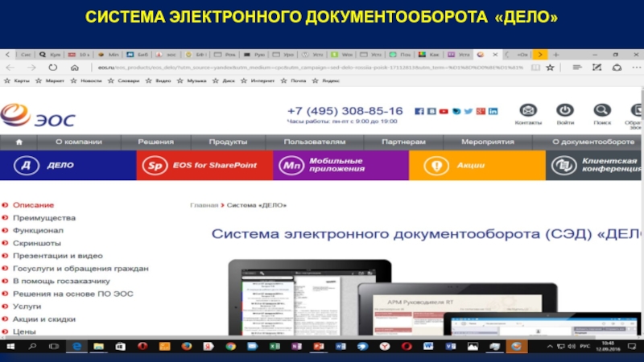Open Action Center notifications icon

tap(632, 347)
